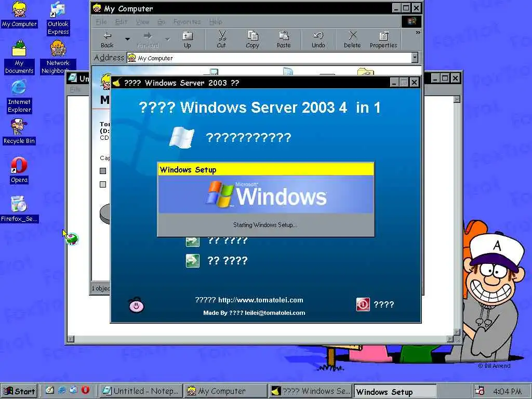Open the My Documents desktop icon

tap(19, 57)
